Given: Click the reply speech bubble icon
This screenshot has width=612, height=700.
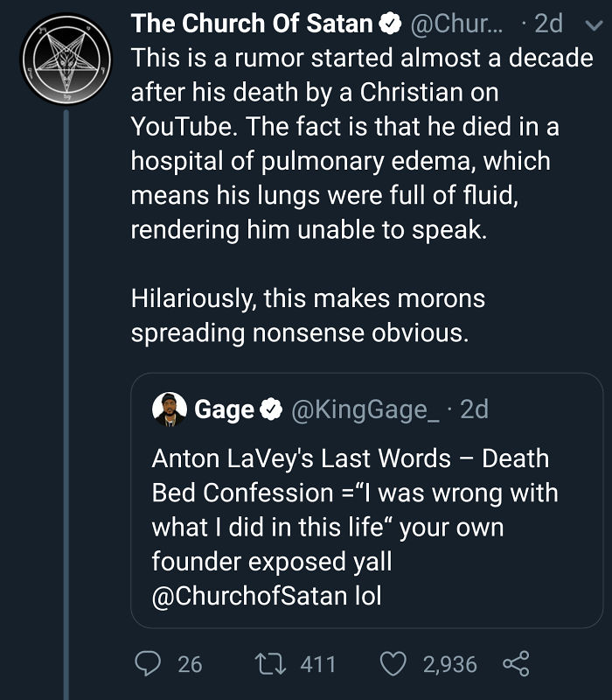Looking at the screenshot, I should coord(149,664).
